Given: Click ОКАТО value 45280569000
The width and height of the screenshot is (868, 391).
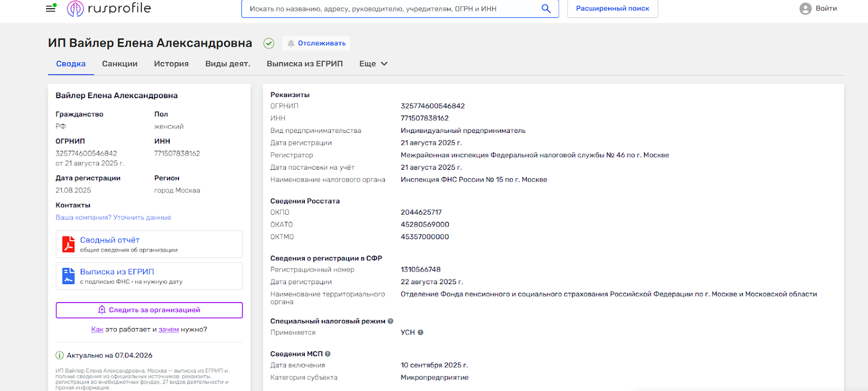Looking at the screenshot, I should coord(425,225).
